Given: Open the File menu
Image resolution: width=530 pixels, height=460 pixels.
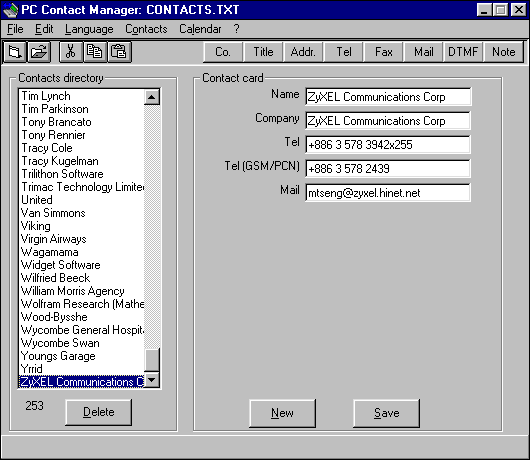Looking at the screenshot, I should [x=15, y=29].
